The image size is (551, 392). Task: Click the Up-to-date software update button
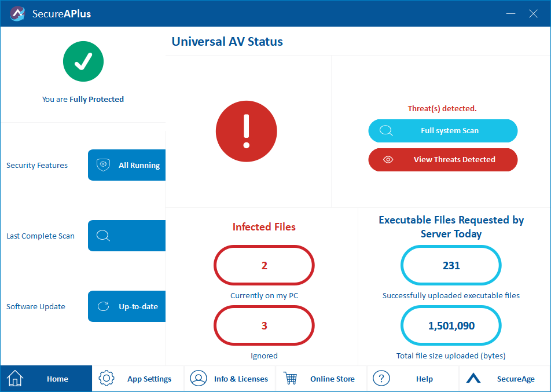[x=127, y=306]
